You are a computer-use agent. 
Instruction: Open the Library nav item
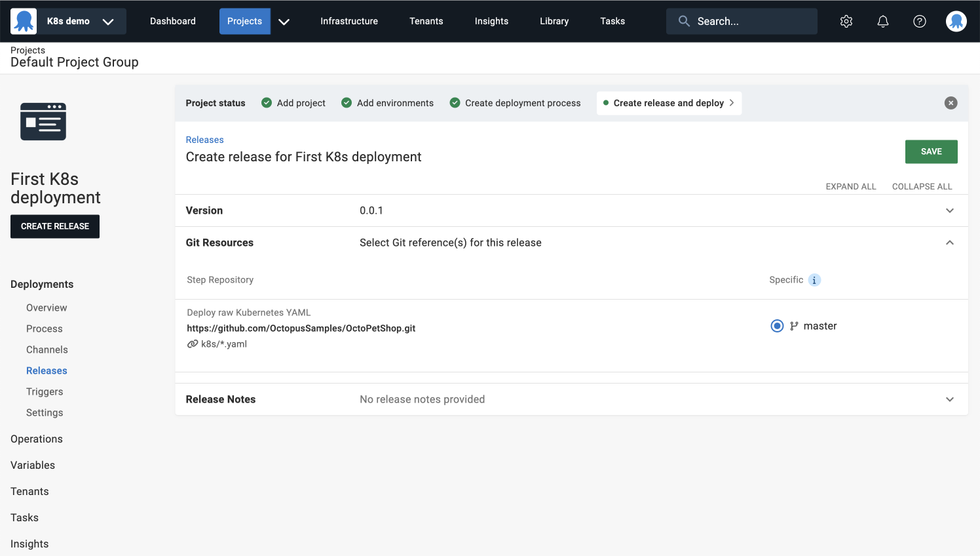coord(554,21)
